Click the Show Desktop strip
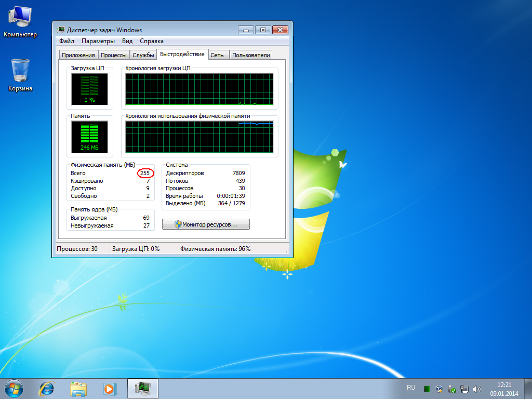This screenshot has width=532, height=399. pos(528,389)
